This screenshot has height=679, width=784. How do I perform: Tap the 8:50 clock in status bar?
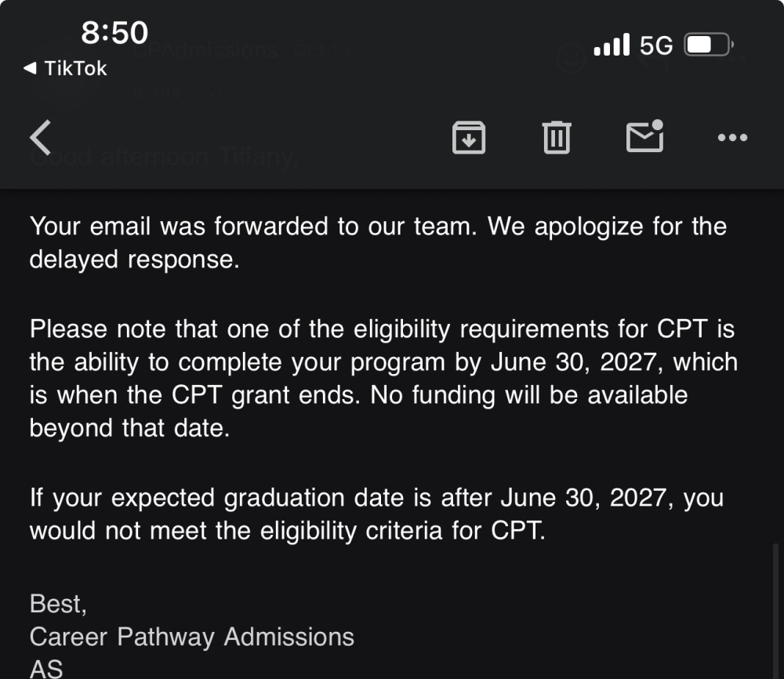tap(114, 33)
